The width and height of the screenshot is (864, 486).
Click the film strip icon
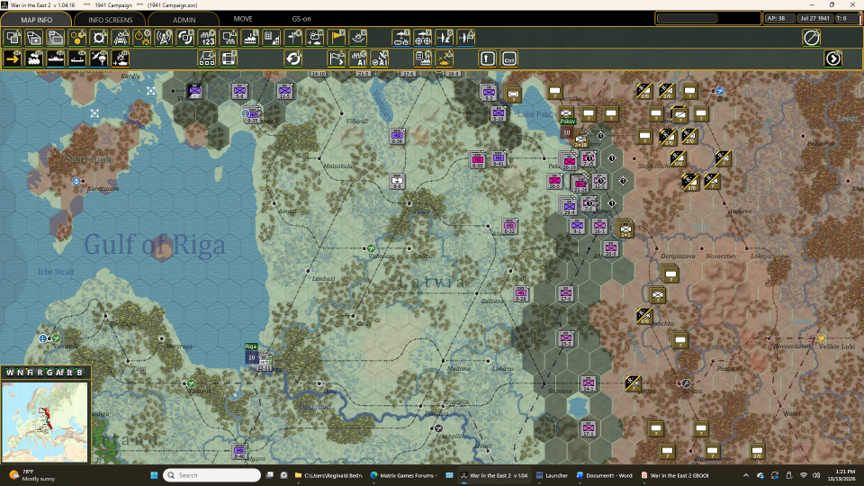[229, 58]
